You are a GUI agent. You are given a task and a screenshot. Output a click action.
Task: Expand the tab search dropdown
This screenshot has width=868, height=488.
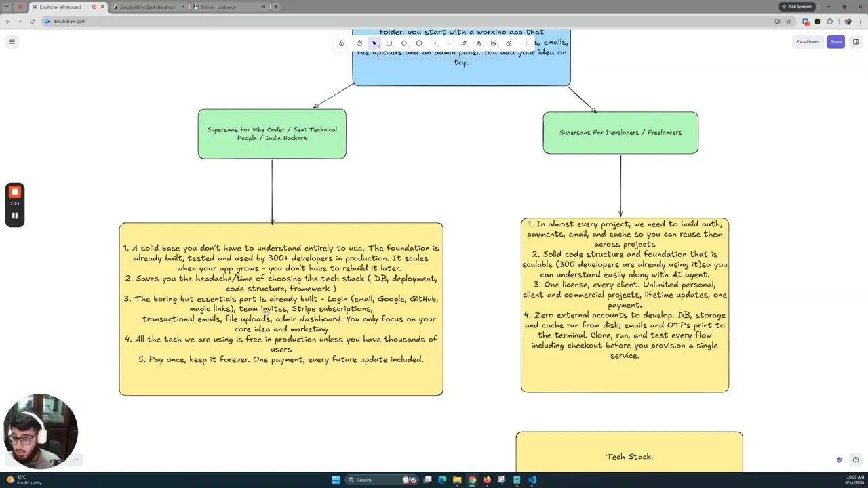click(x=7, y=7)
